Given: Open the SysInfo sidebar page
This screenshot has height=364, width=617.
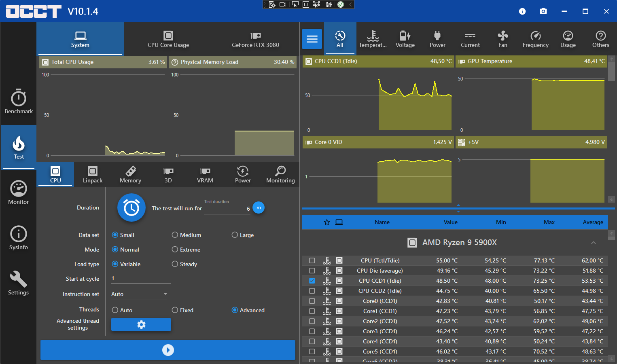Looking at the screenshot, I should tap(19, 238).
